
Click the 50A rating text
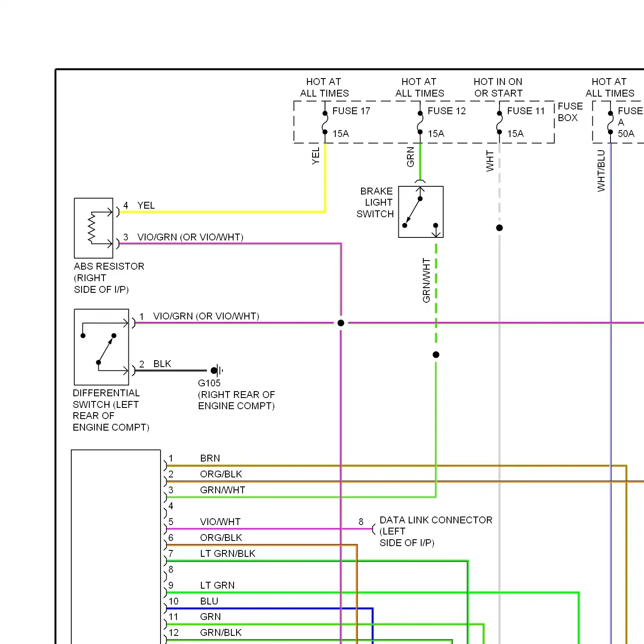(626, 134)
